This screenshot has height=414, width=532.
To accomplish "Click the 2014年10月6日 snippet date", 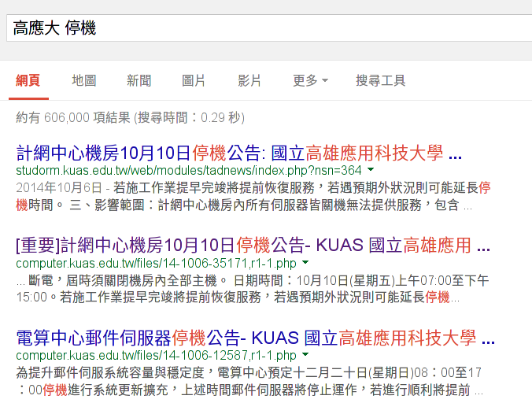I will tap(59, 187).
